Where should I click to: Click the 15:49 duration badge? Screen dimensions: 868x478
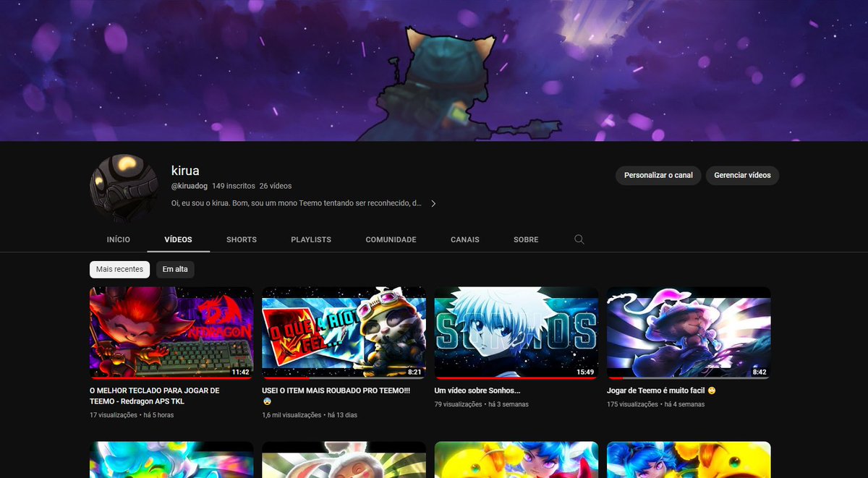point(585,372)
